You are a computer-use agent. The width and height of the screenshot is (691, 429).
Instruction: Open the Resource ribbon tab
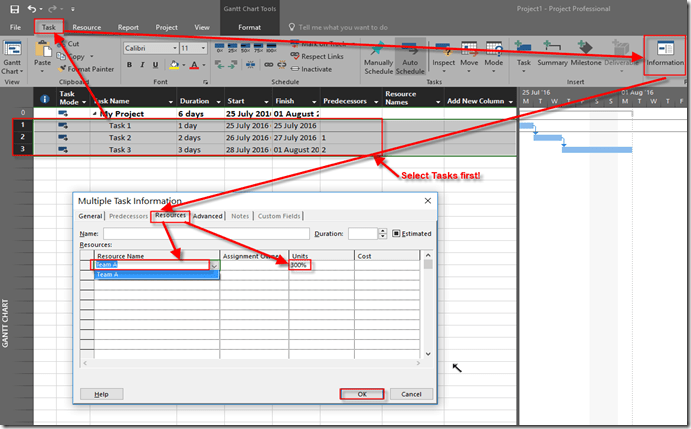coord(86,28)
